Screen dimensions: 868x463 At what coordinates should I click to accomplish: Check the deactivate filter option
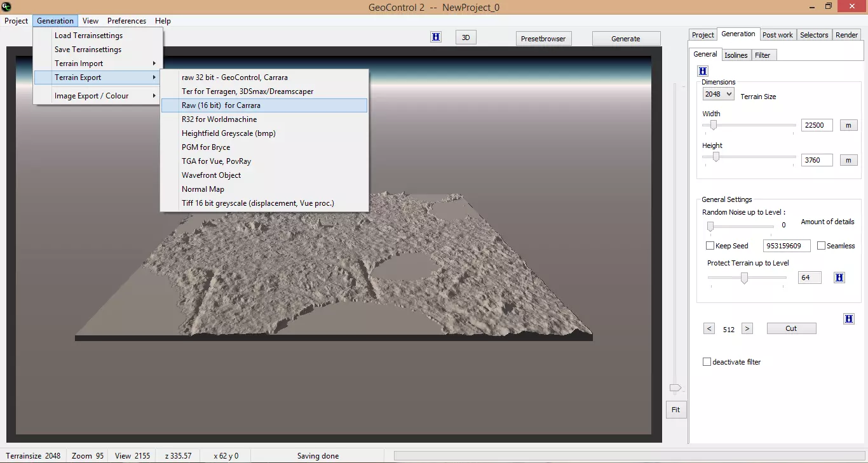coord(707,362)
